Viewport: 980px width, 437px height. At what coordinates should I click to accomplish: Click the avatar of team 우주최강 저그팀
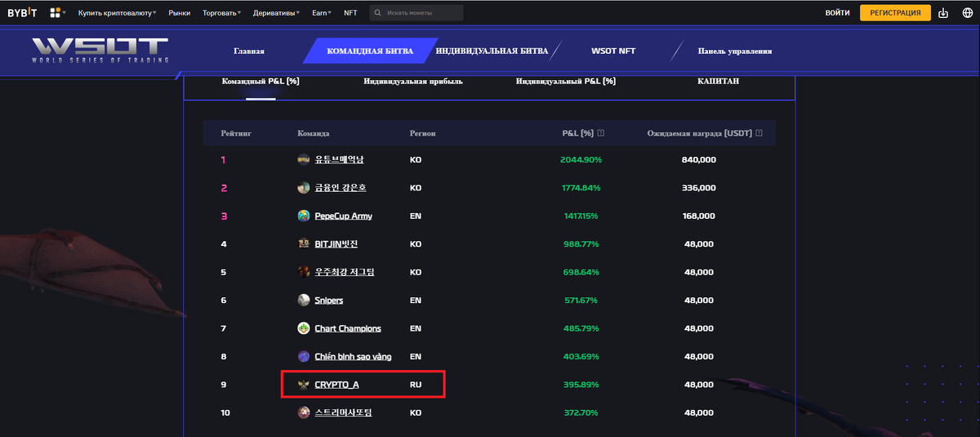(x=304, y=272)
